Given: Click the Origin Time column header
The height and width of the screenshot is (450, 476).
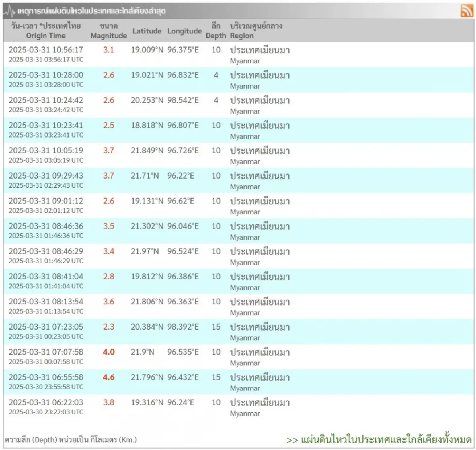Looking at the screenshot, I should [x=46, y=31].
